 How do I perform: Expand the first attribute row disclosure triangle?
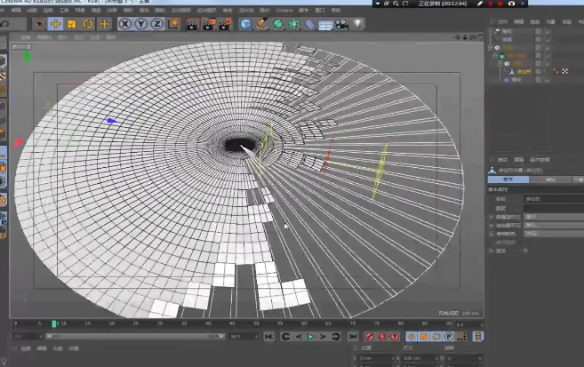(x=491, y=217)
